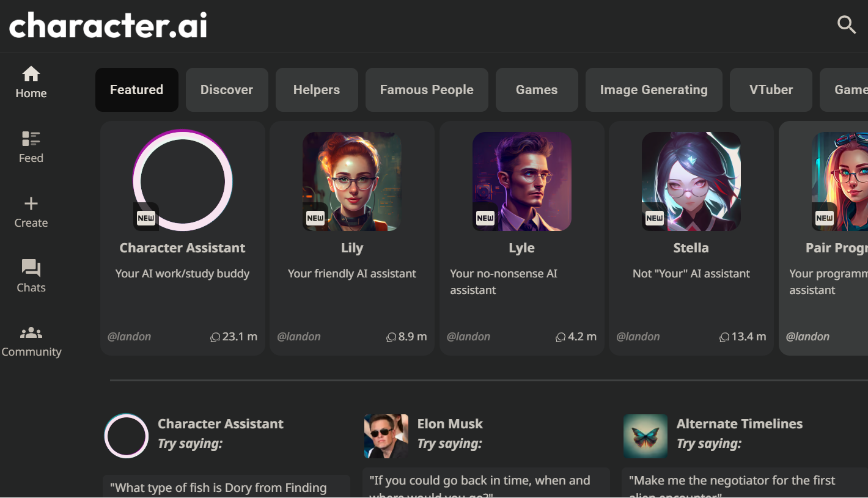Select the VTuber category tab

pyautogui.click(x=771, y=90)
